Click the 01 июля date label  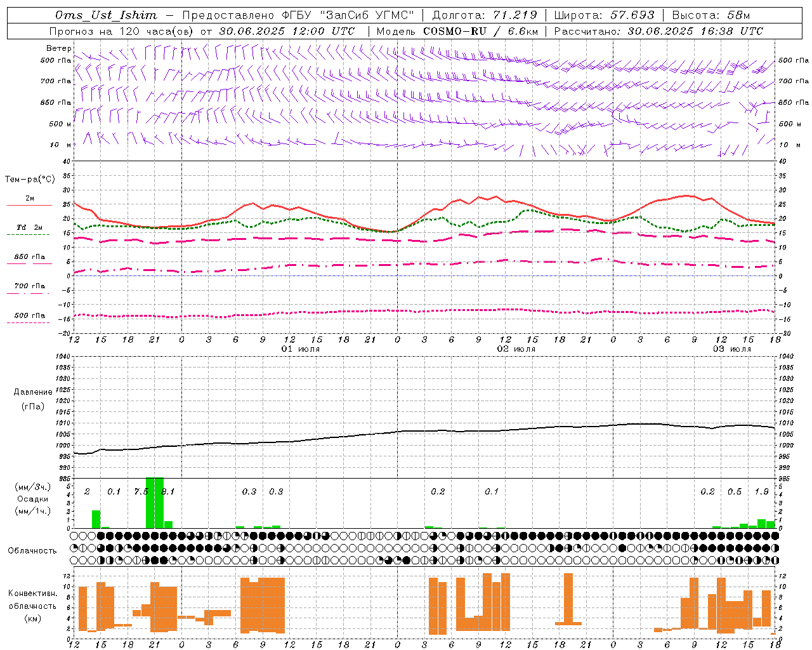point(301,349)
